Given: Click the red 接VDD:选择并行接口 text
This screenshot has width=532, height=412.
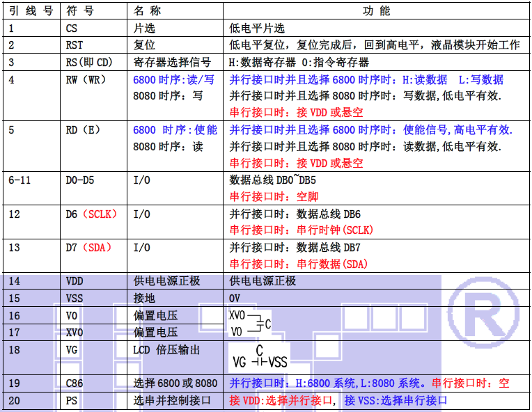Looking at the screenshot, I should (x=282, y=400).
